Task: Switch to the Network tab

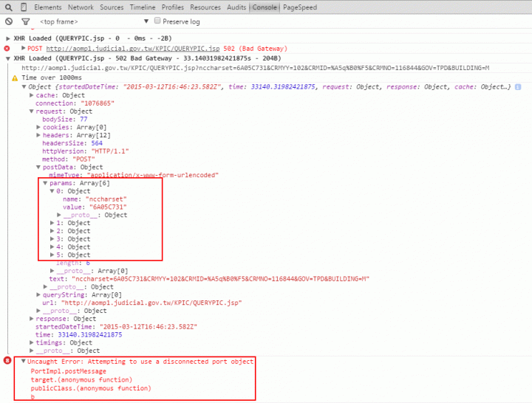Action: tap(81, 7)
